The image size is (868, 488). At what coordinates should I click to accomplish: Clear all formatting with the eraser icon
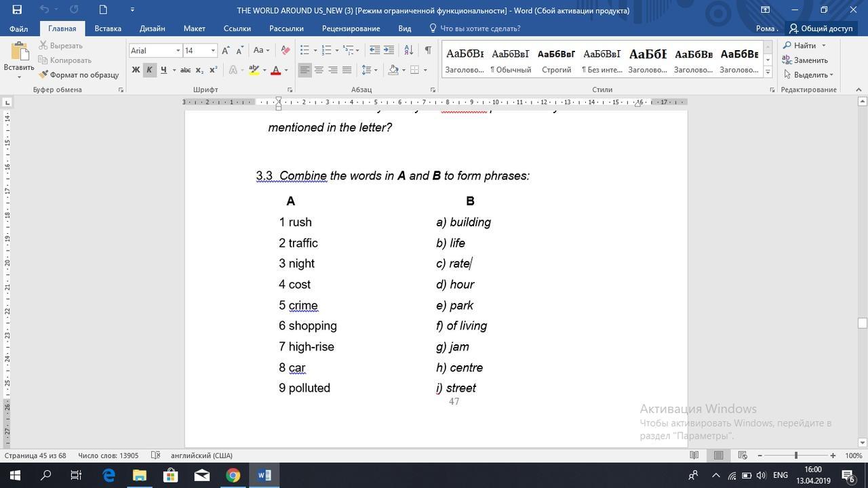[x=285, y=50]
